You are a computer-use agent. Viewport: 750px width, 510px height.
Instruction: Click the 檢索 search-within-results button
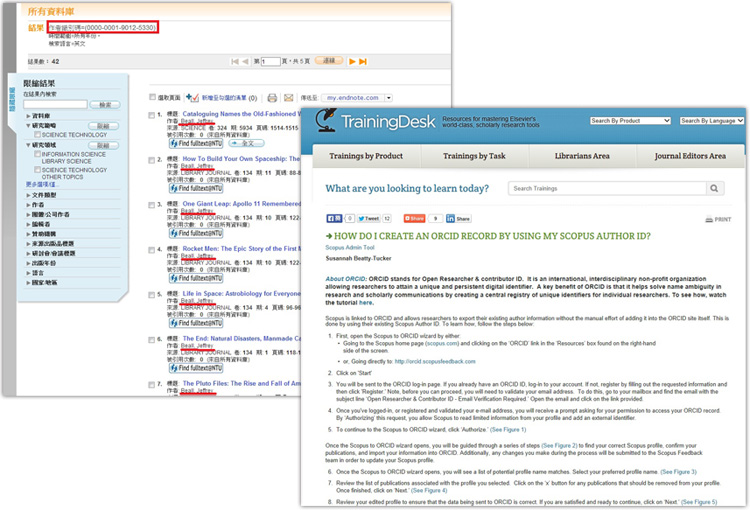point(105,105)
